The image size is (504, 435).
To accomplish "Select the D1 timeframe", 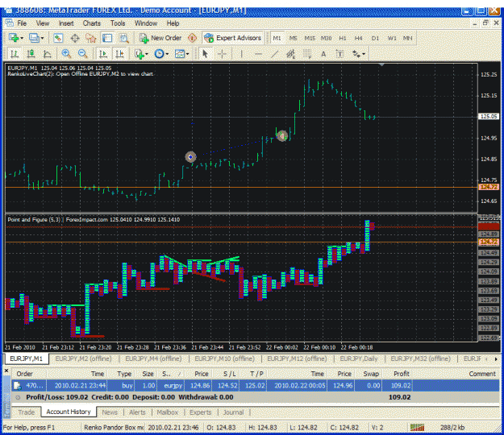I will click(x=375, y=38).
